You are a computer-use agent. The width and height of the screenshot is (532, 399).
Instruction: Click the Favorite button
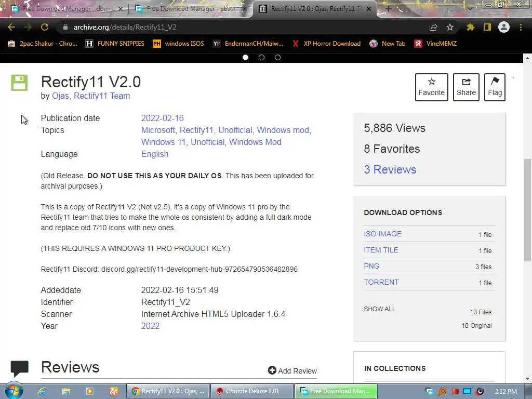click(432, 87)
